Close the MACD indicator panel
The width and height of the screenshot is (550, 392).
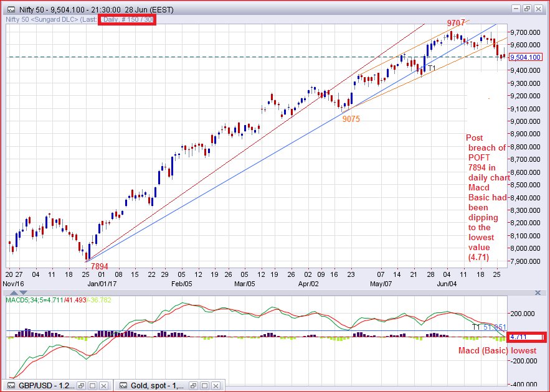(x=538, y=292)
